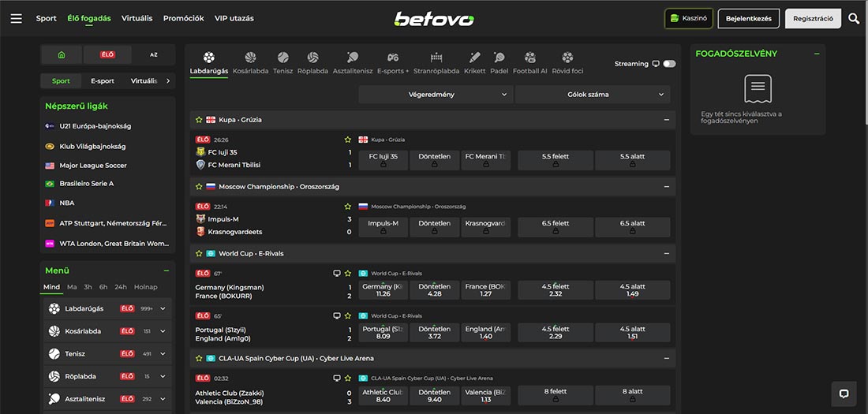Click the betovo logo

click(x=433, y=19)
